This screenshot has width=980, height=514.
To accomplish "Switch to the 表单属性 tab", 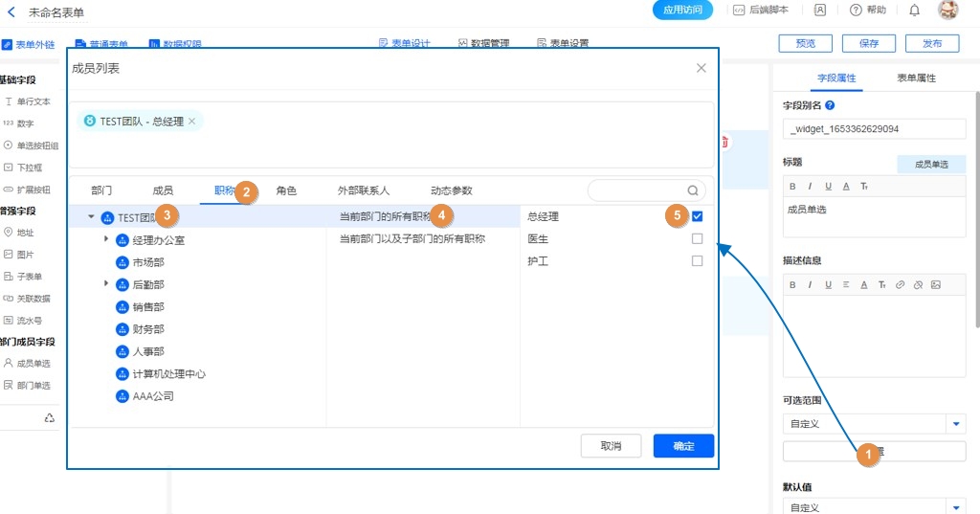I will click(x=916, y=78).
